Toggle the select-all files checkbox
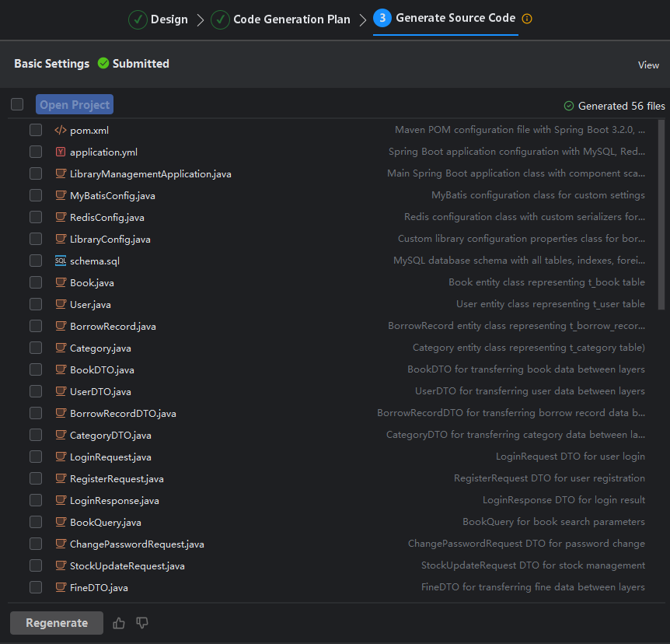The image size is (670, 644). coord(17,104)
